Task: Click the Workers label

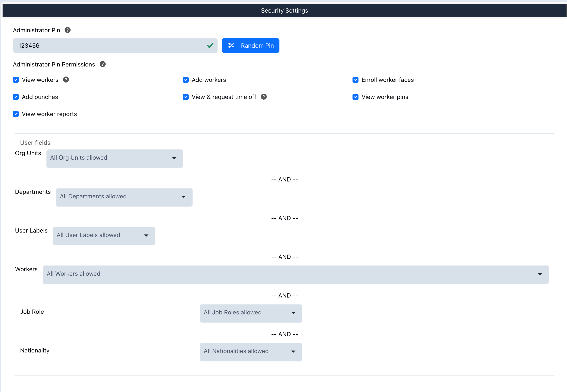Action: (x=26, y=269)
